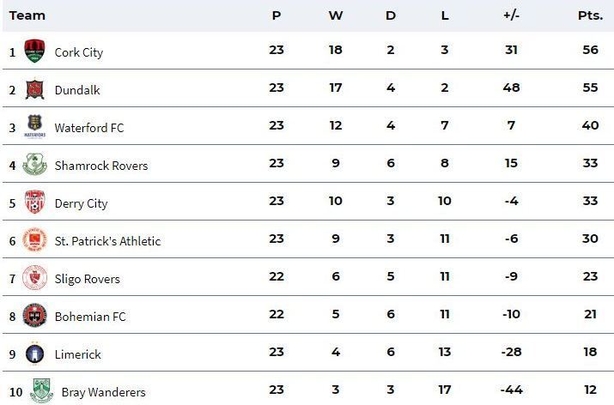The image size is (614, 405).
Task: Open the Cork City team link
Action: click(79, 52)
